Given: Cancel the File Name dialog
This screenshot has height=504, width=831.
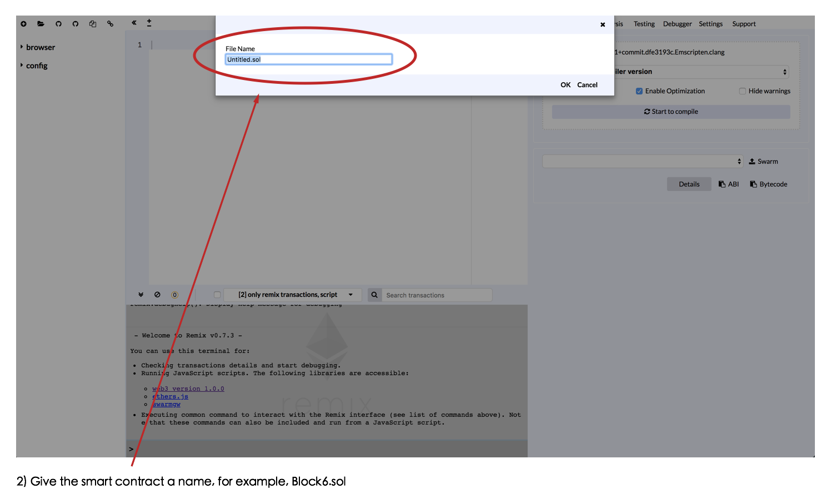Looking at the screenshot, I should tap(587, 85).
